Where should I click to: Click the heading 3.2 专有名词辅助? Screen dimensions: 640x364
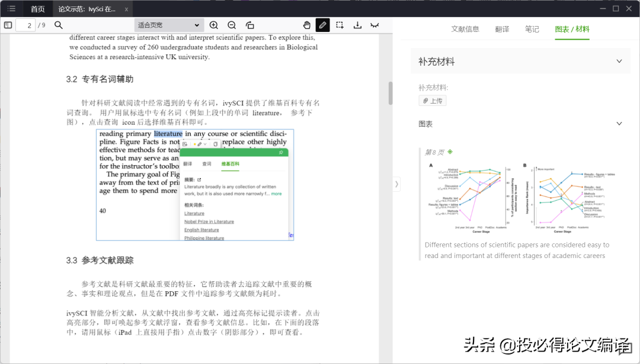click(100, 79)
